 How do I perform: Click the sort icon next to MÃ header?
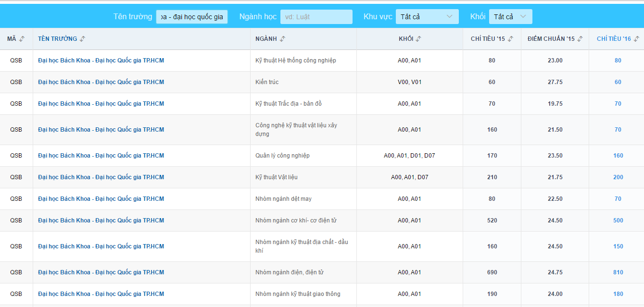tap(22, 39)
